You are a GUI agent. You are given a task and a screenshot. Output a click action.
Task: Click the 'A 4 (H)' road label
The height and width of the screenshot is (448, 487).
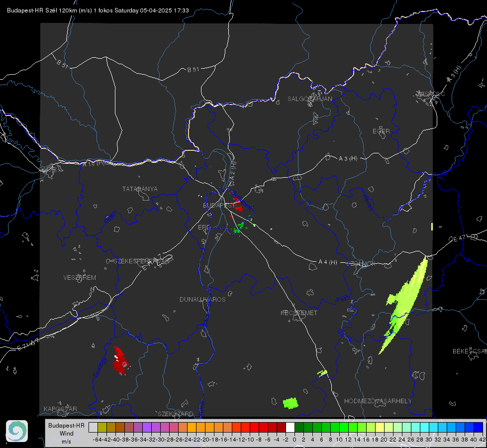pyautogui.click(x=328, y=262)
